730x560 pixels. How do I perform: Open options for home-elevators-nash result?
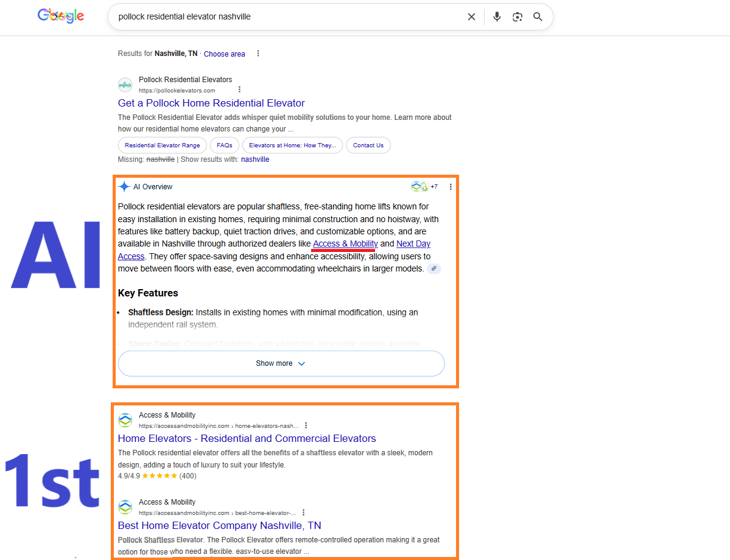click(x=306, y=425)
